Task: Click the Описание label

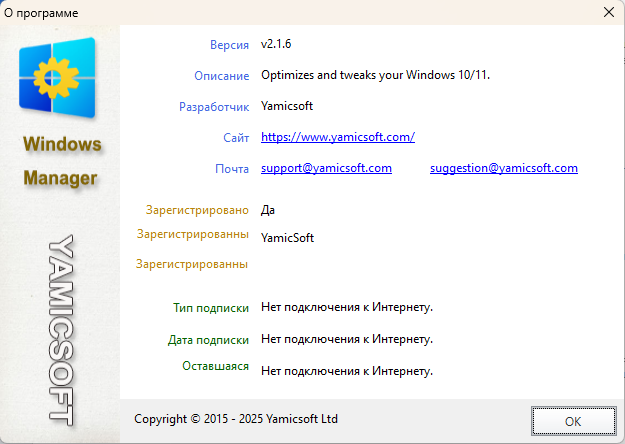Action: (x=221, y=76)
